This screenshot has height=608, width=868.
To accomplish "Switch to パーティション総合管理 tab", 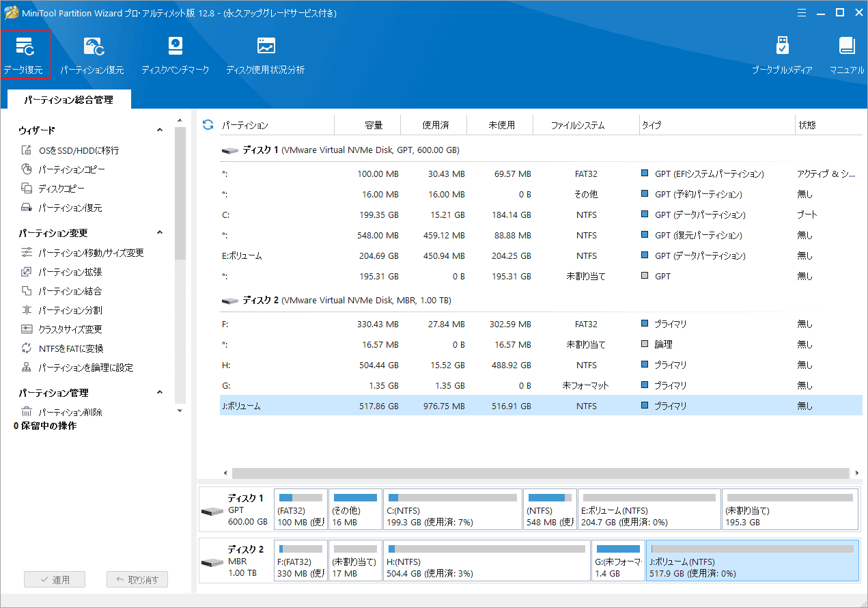I will 68,100.
